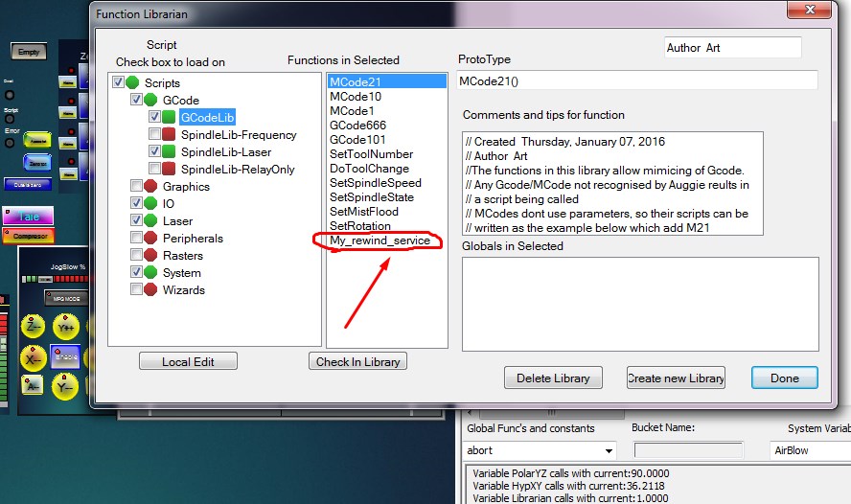The height and width of the screenshot is (504, 851).
Task: Click the yellow X-- jog button
Action: (34, 357)
